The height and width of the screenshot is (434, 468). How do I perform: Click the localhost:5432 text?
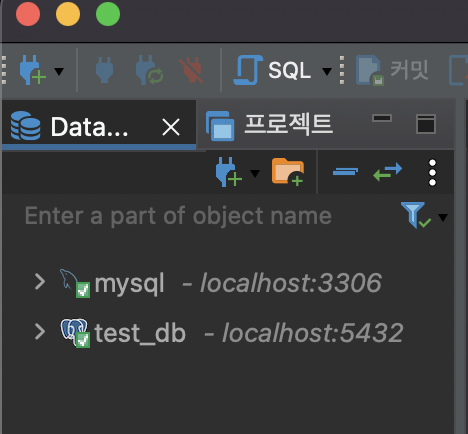point(313,333)
